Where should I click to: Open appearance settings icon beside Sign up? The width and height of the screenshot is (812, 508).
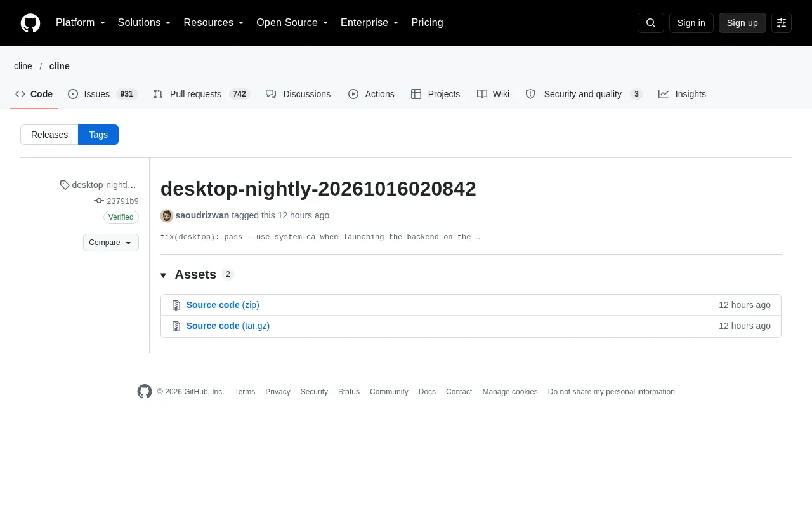point(782,23)
